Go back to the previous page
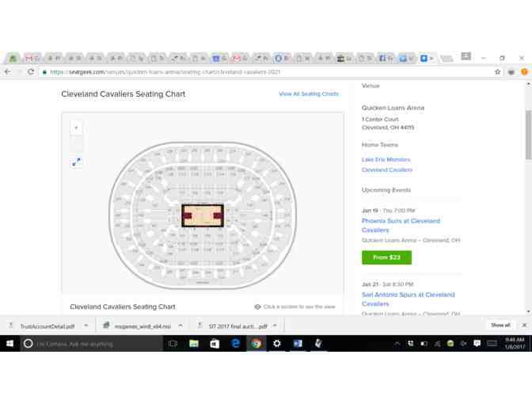Image resolution: width=532 pixels, height=404 pixels. pyautogui.click(x=8, y=71)
